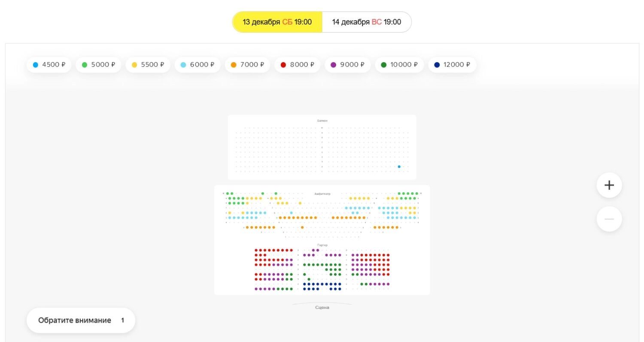Click the Сцена stage label
This screenshot has width=644, height=342.
coord(322,308)
